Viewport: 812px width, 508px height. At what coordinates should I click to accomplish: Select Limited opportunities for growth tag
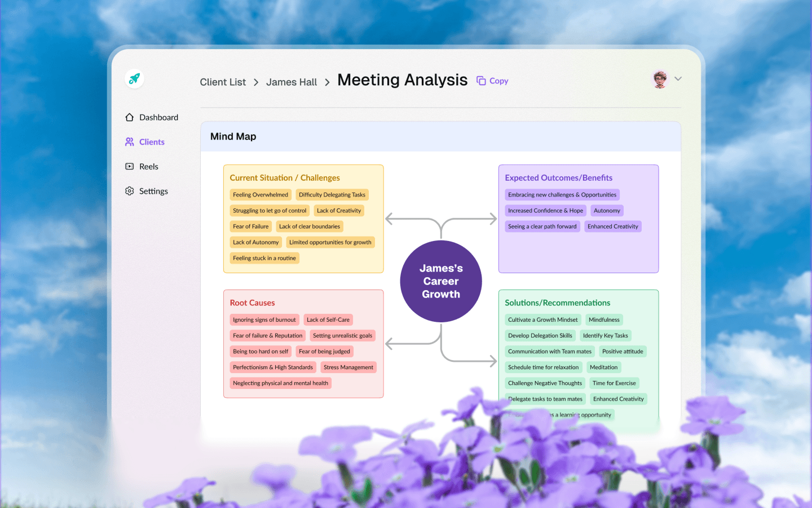pos(330,242)
